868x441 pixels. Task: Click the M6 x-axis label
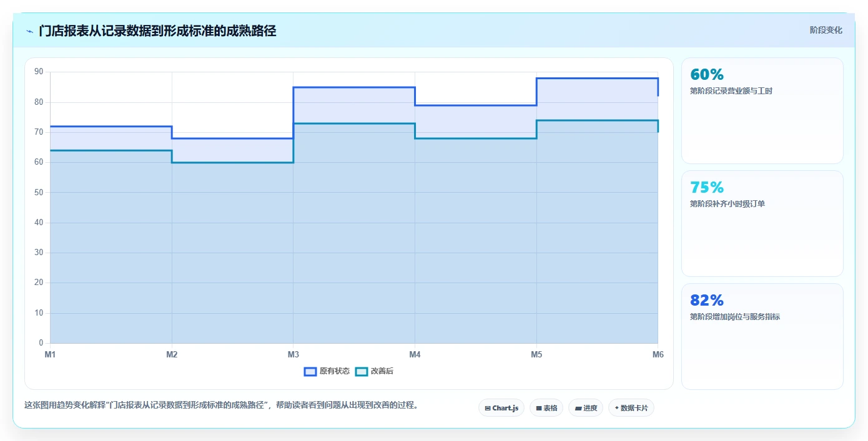click(658, 354)
